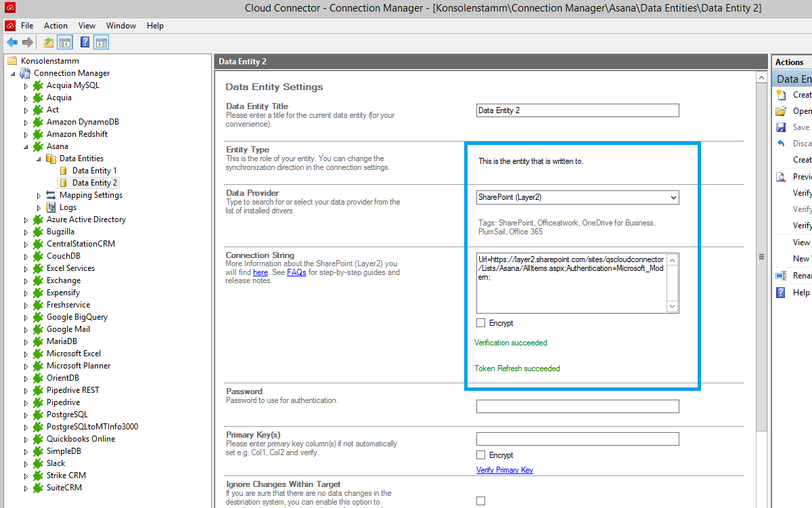The width and height of the screenshot is (812, 508).
Task: Click the Logs icon under Asana
Action: click(51, 207)
